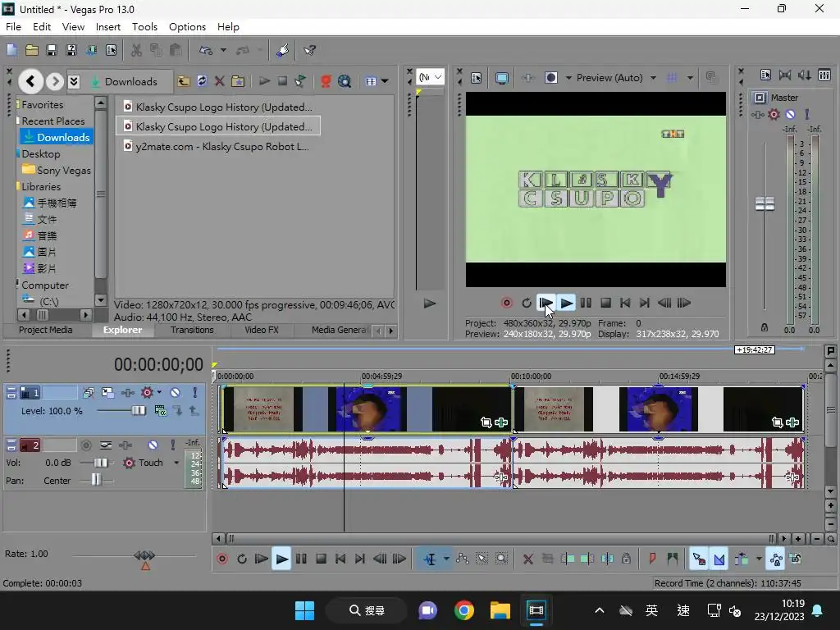Delete selection with the red X in the editing toolbar
This screenshot has height=630, width=840.
click(527, 559)
